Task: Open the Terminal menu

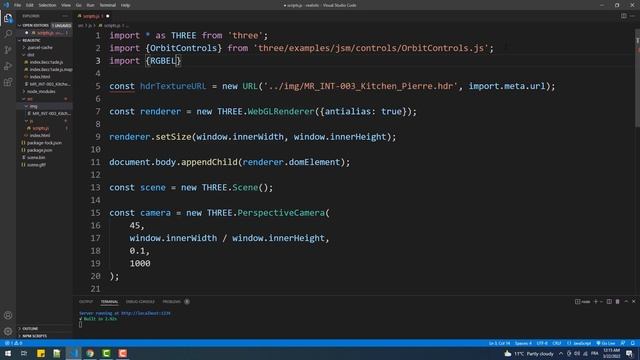Action: pos(108,5)
